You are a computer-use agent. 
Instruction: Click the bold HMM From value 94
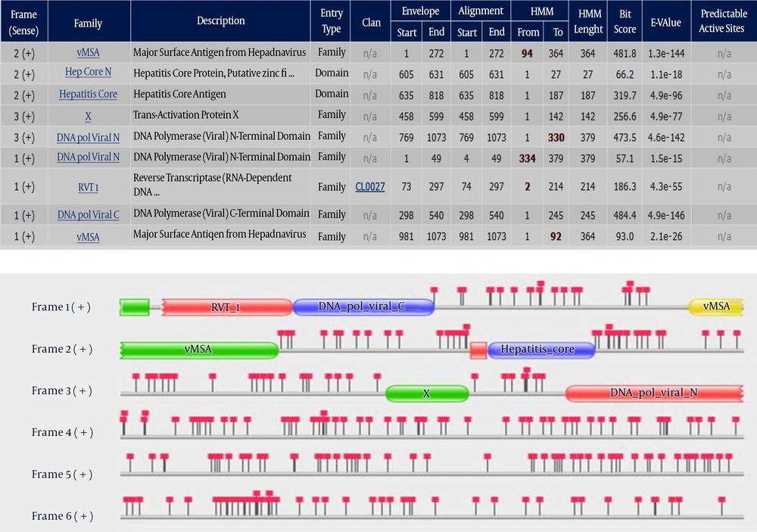tap(527, 54)
